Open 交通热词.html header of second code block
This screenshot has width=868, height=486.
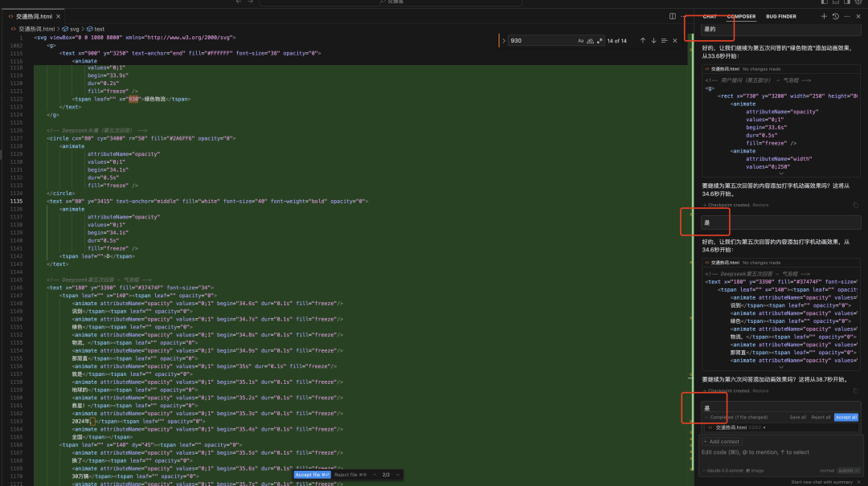click(x=725, y=263)
